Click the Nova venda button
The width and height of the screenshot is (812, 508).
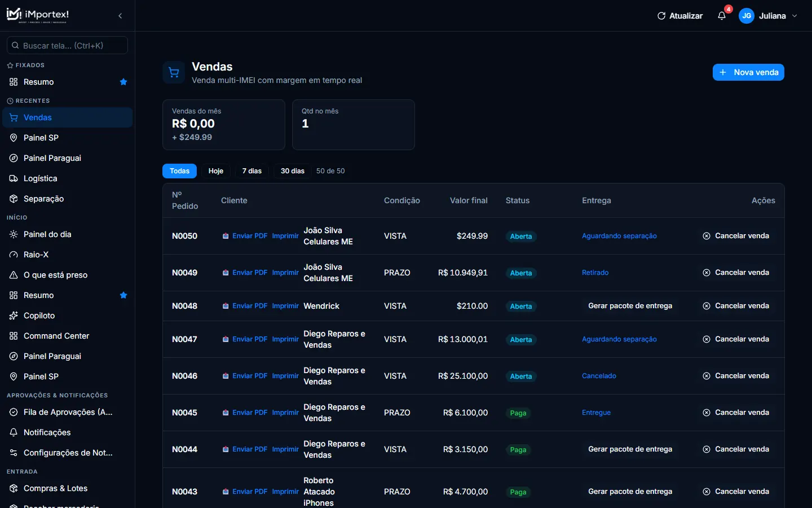748,72
